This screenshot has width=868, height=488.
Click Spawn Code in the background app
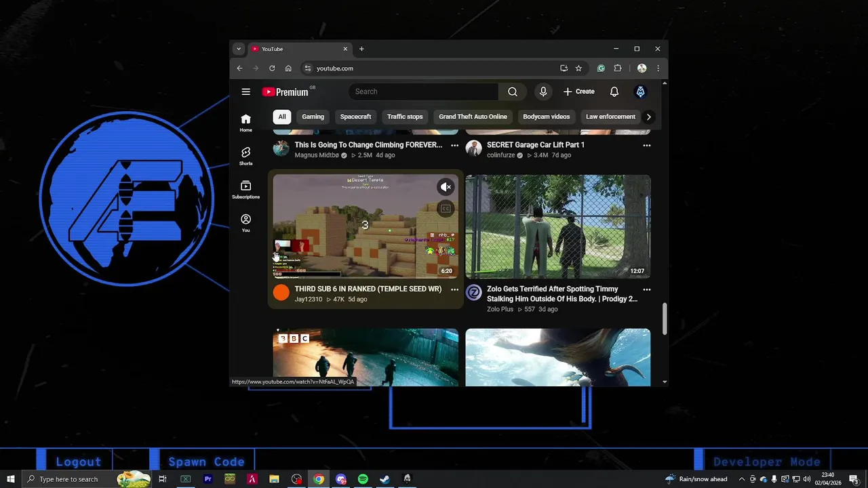click(206, 462)
